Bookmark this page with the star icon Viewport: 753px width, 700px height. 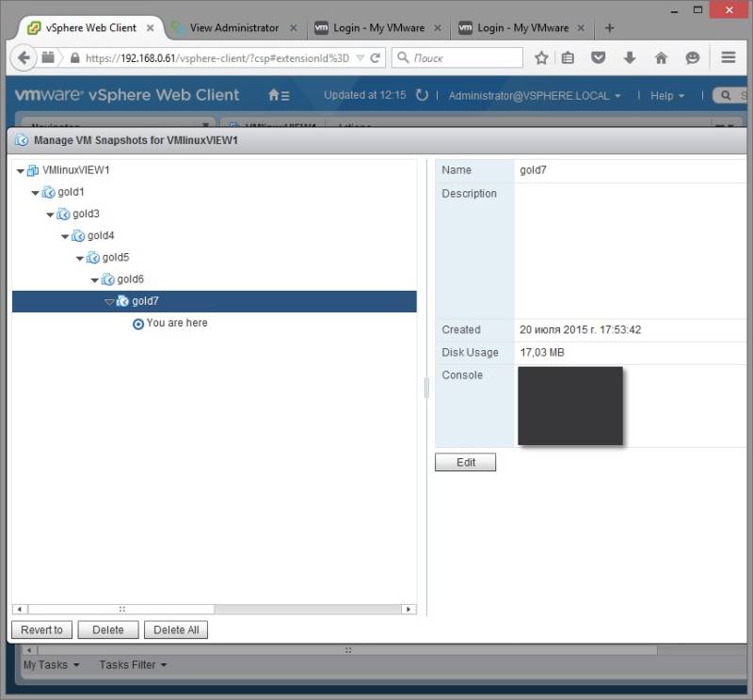coord(541,58)
